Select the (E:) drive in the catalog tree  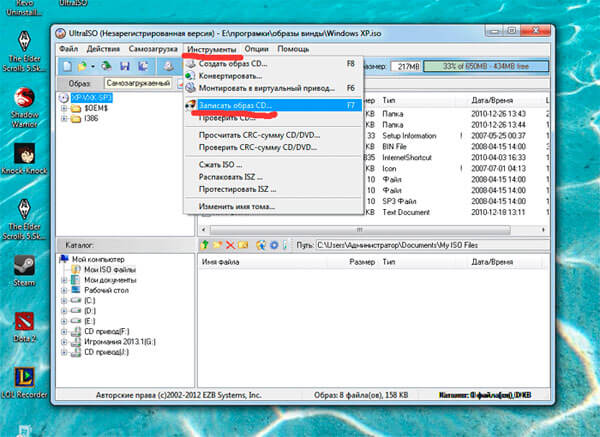coord(90,321)
